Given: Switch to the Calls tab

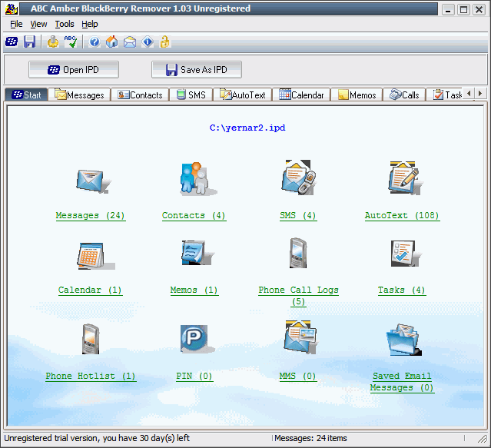Looking at the screenshot, I should click(404, 95).
